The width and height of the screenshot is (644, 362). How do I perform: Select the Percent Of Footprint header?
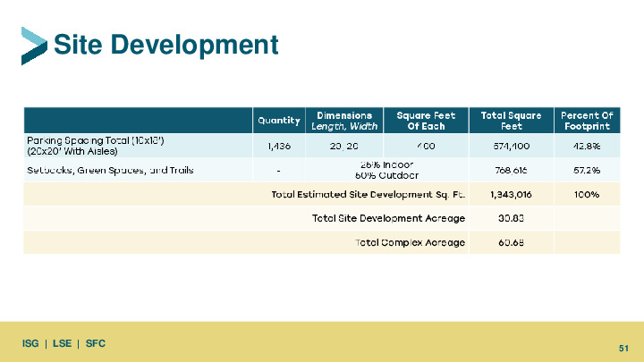(x=587, y=121)
